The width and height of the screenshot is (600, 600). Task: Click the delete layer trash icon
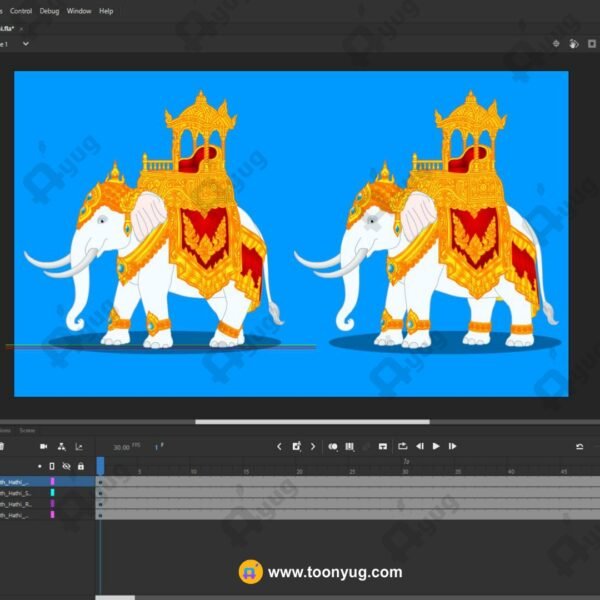[2, 447]
